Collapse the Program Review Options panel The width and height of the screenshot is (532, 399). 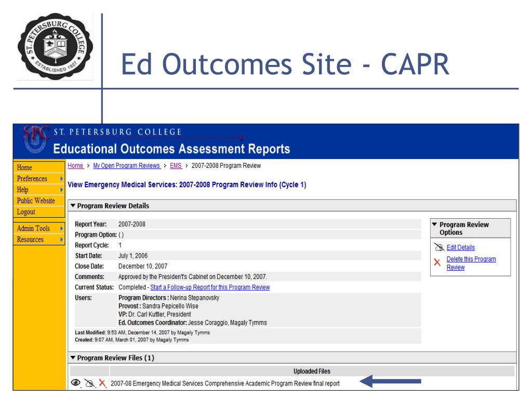[x=434, y=224]
